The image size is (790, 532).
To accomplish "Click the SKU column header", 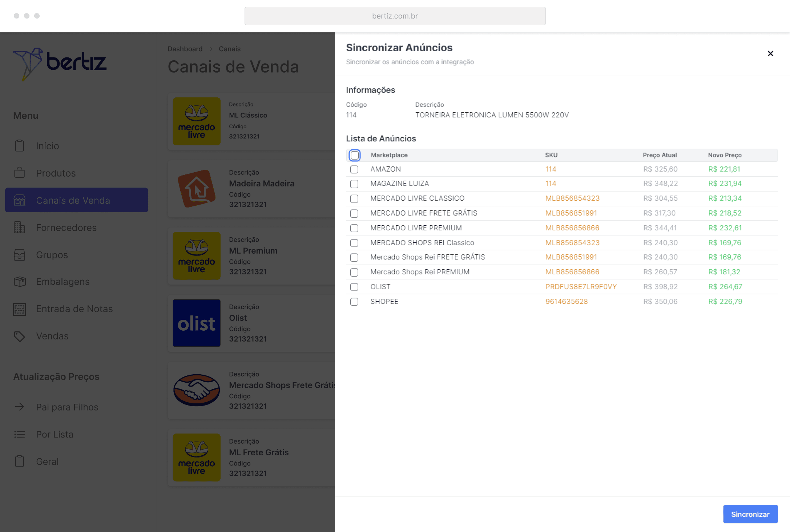I will [x=551, y=155].
